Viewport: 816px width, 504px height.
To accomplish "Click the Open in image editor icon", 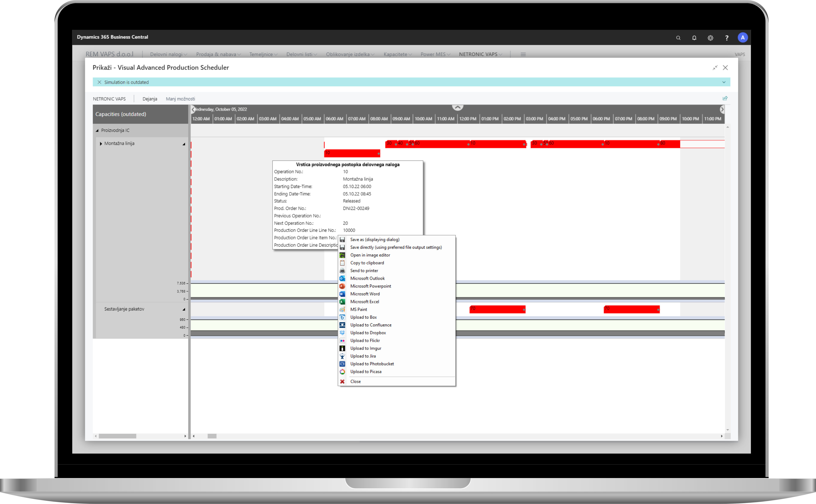I will click(342, 255).
